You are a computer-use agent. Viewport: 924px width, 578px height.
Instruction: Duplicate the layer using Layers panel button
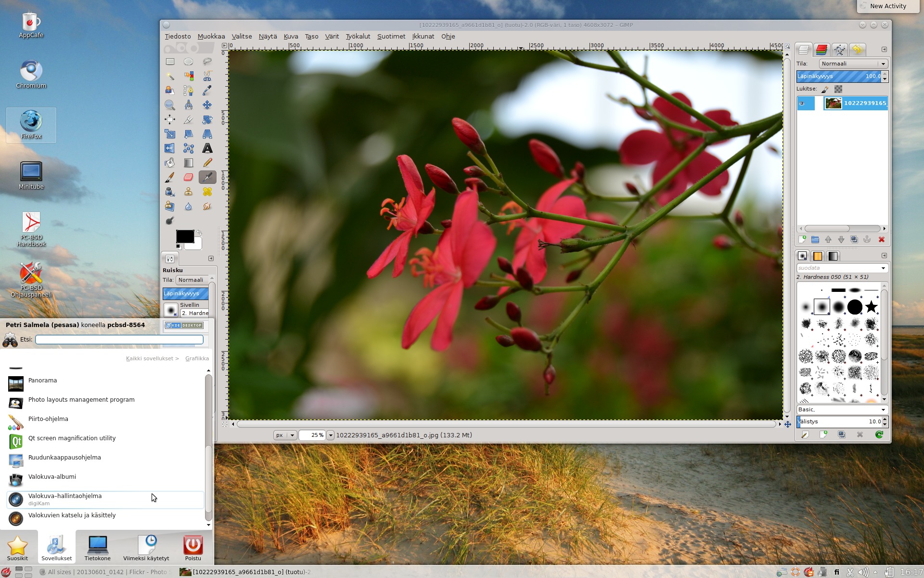coord(854,239)
